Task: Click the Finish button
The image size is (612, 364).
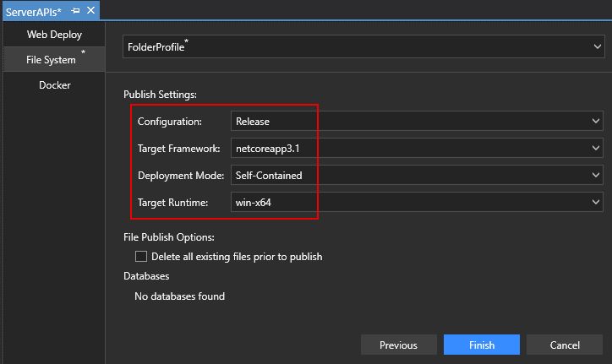Action: [482, 345]
